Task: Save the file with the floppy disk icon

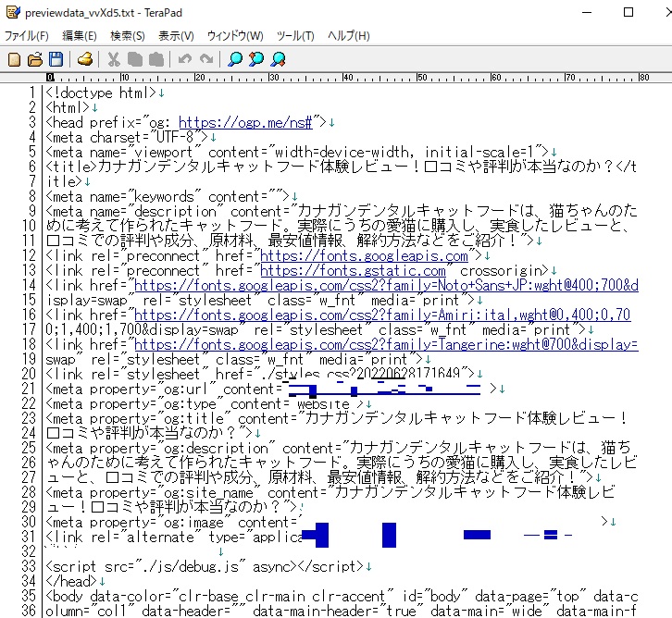Action: tap(56, 59)
